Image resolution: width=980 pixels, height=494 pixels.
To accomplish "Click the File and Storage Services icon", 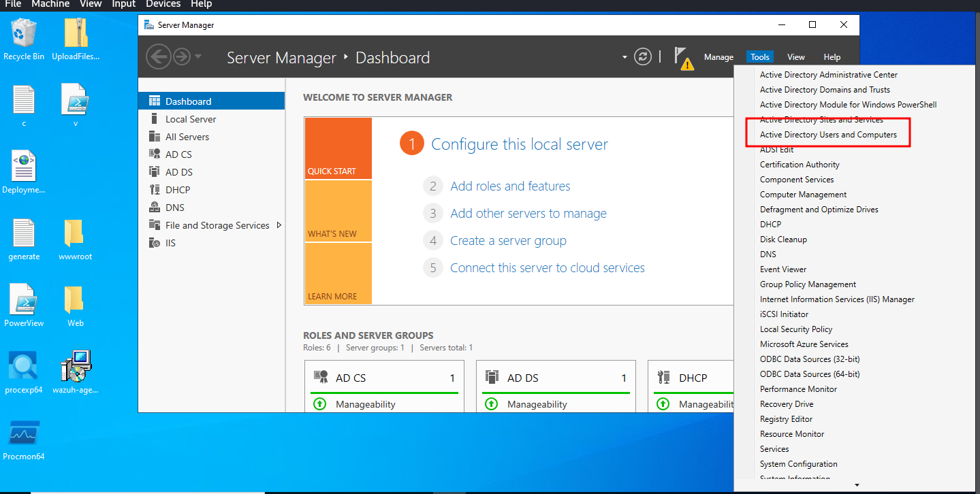I will (x=155, y=225).
